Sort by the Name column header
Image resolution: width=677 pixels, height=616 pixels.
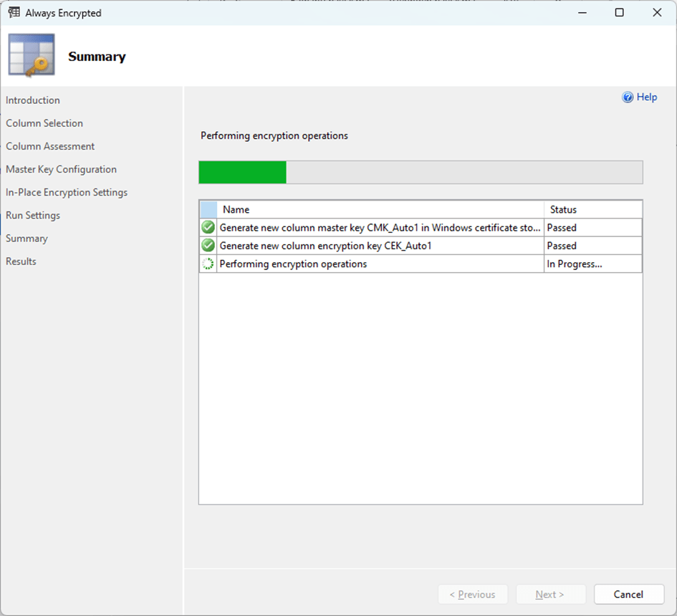point(380,210)
